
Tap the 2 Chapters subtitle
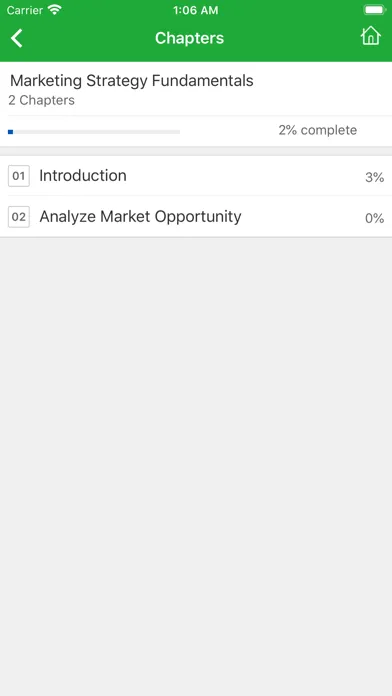click(x=41, y=100)
